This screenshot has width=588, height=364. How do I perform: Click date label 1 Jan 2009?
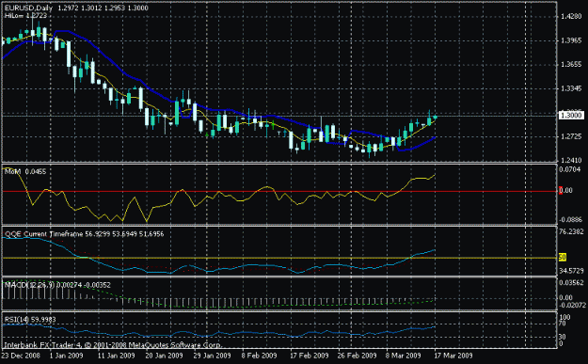[x=67, y=356]
